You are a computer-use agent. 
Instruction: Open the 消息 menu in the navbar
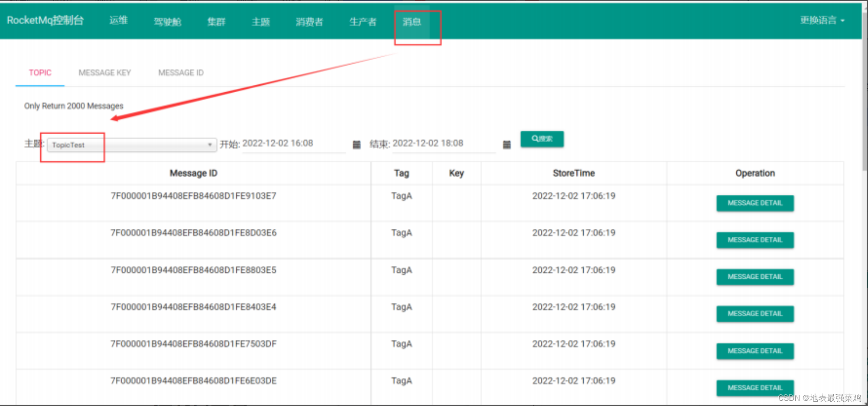click(x=411, y=22)
